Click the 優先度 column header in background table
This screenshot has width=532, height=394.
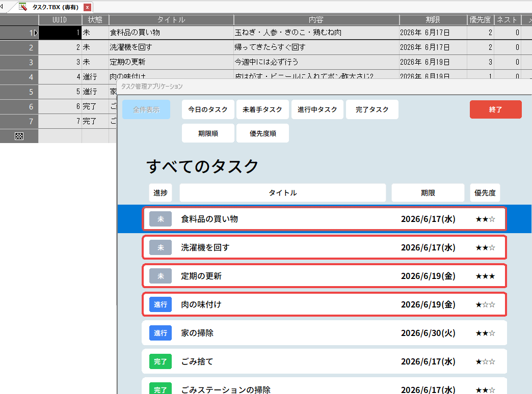[x=480, y=20]
